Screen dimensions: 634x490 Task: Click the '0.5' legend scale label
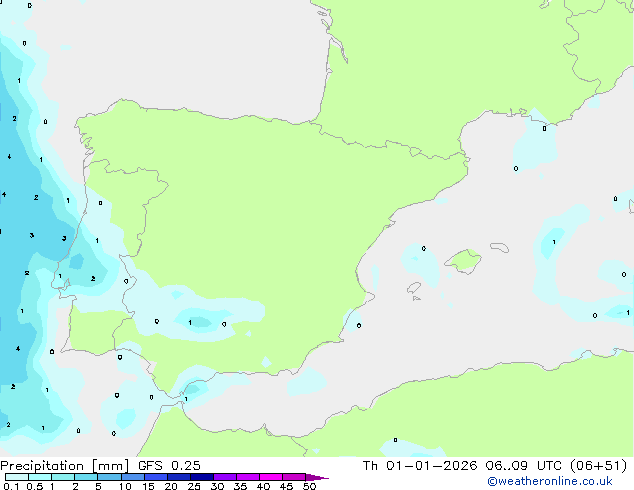(x=35, y=486)
